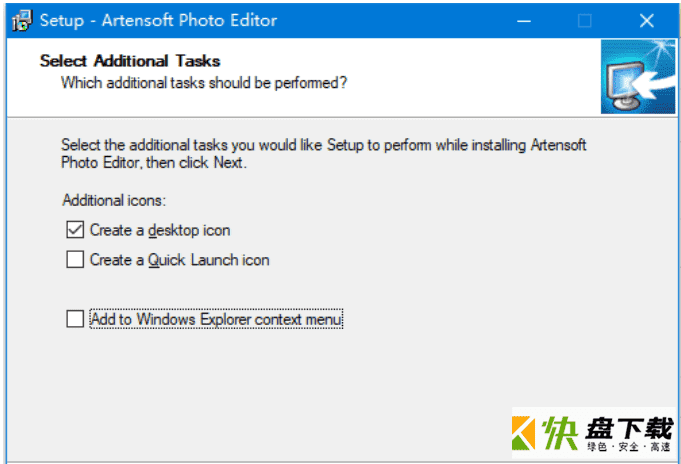Image resolution: width=681 pixels, height=464 pixels.
Task: Click the 'Select Additional Tasks' heading
Action: click(130, 61)
